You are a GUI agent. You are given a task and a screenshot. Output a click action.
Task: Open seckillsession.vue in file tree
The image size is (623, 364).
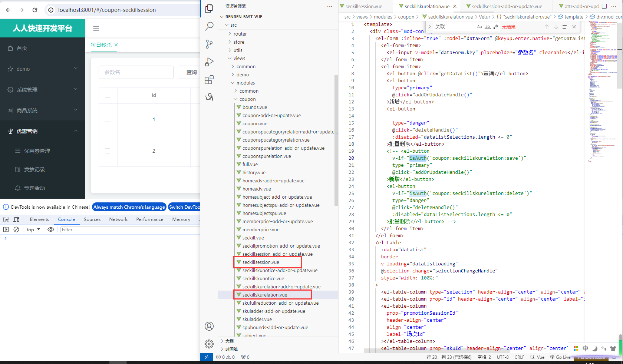[x=261, y=262]
